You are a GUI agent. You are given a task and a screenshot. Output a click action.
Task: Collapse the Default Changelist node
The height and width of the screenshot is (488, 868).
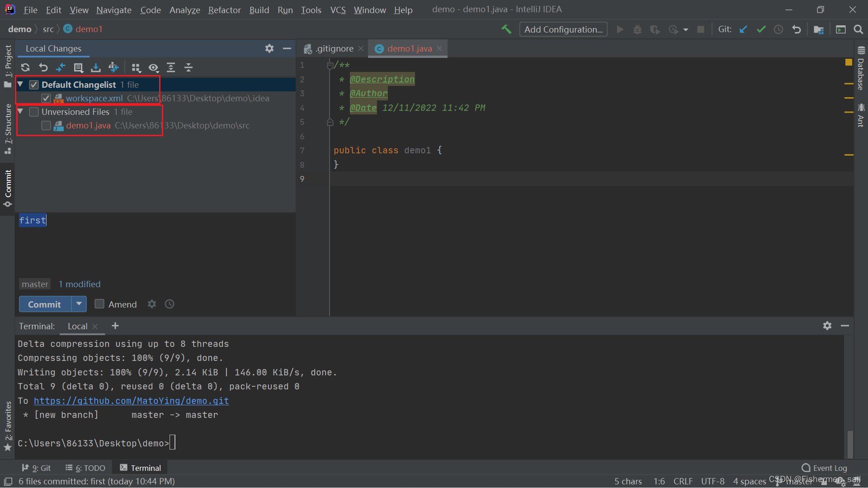click(20, 84)
